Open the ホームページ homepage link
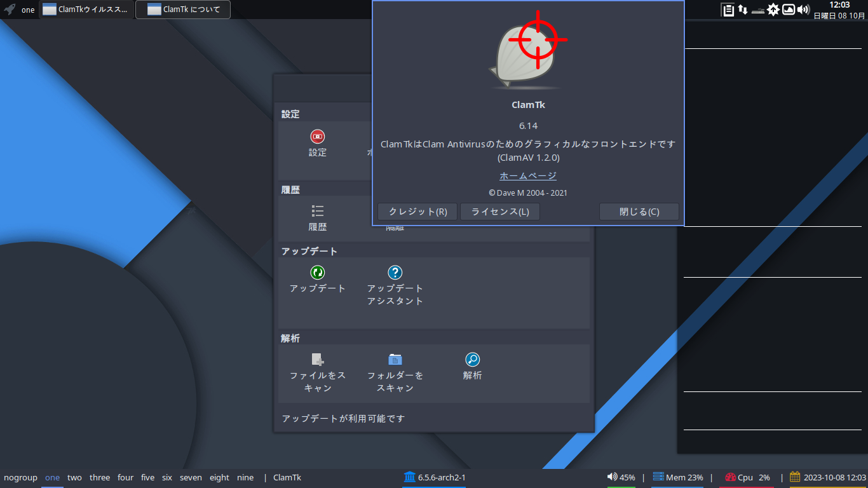 point(528,176)
